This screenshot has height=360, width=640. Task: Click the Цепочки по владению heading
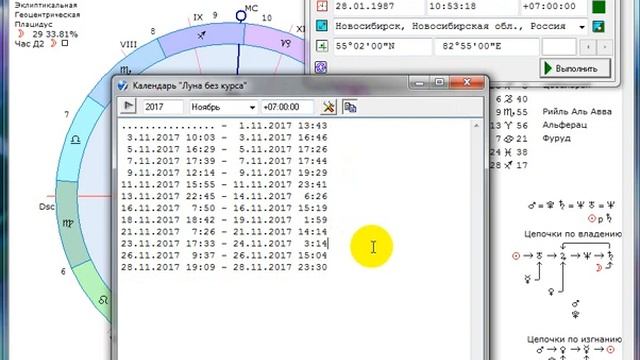coord(573,234)
